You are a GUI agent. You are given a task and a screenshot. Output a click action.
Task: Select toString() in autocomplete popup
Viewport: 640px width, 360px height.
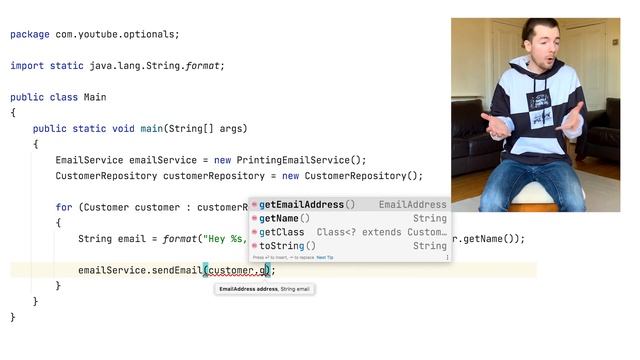[350, 246]
